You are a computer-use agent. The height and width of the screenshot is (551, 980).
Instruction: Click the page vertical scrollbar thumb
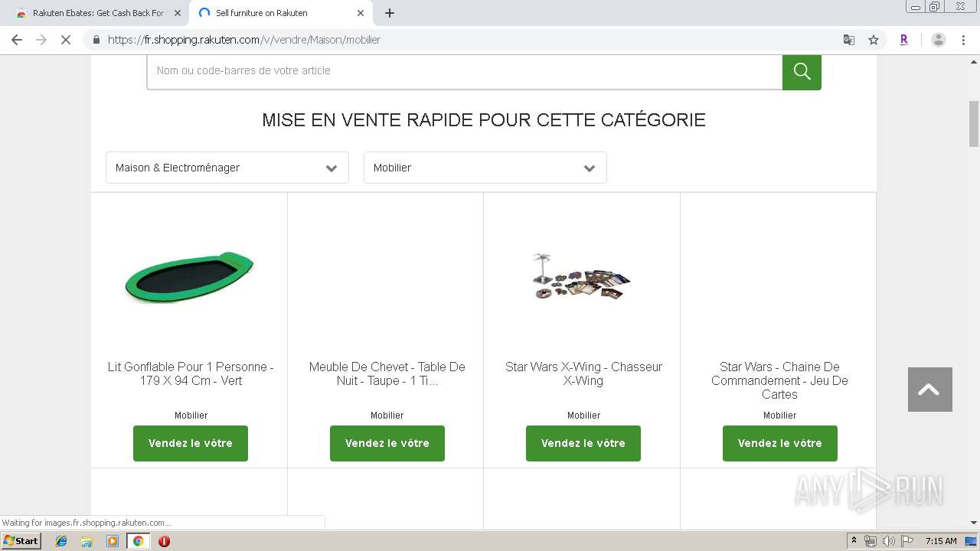pyautogui.click(x=974, y=123)
